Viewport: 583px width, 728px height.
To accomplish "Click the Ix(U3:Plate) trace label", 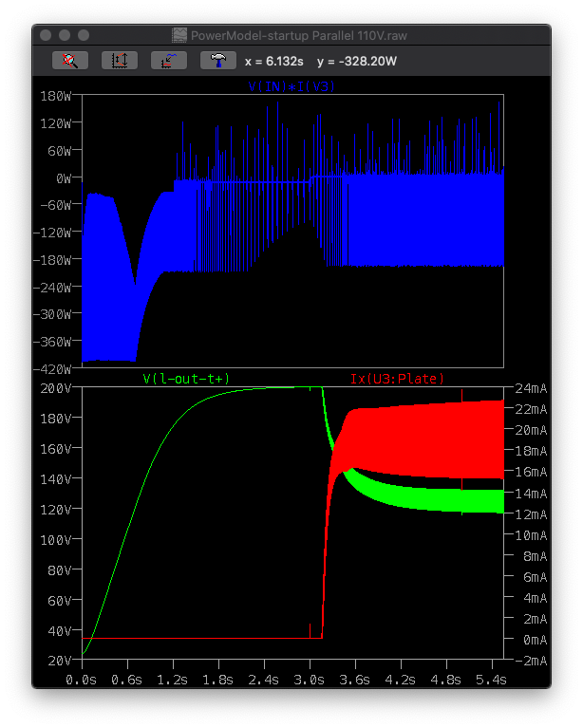I will (x=397, y=379).
